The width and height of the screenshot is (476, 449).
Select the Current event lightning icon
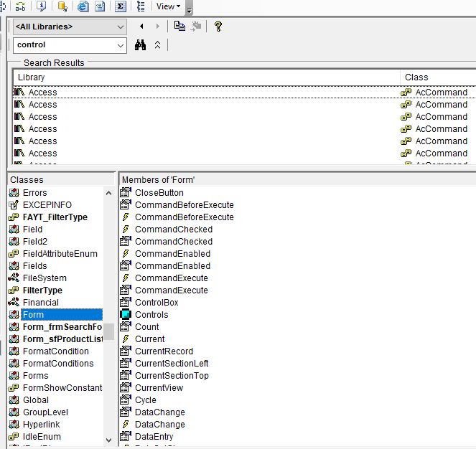126,339
